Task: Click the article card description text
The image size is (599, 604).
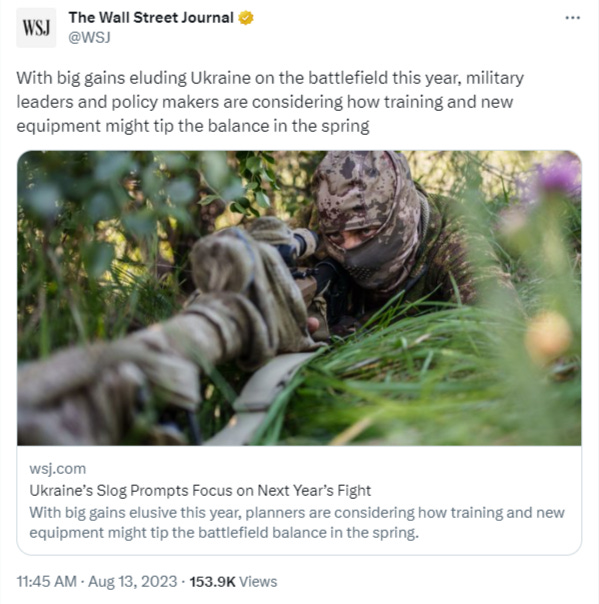Action: (297, 522)
